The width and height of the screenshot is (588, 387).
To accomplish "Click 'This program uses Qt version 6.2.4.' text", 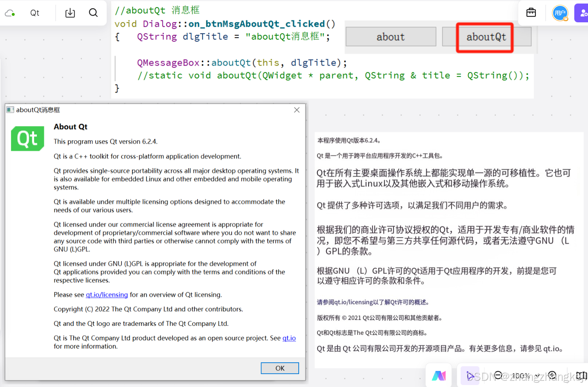I will tap(105, 141).
